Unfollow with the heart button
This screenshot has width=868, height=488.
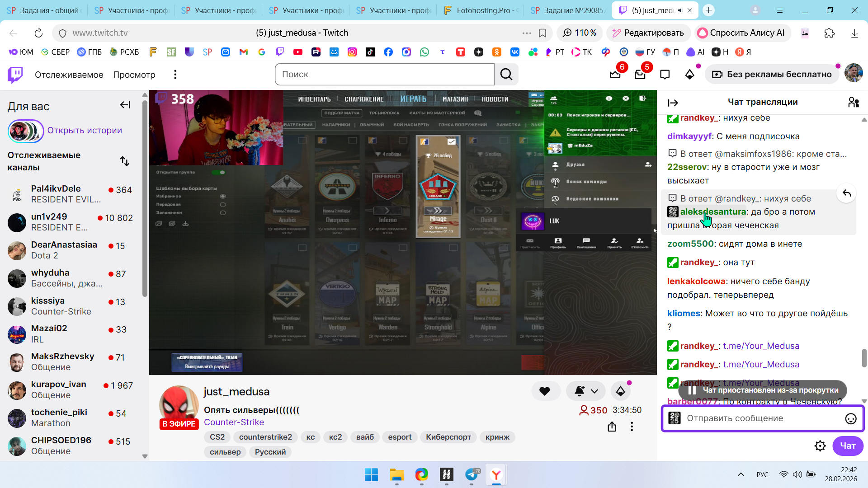[x=545, y=391]
